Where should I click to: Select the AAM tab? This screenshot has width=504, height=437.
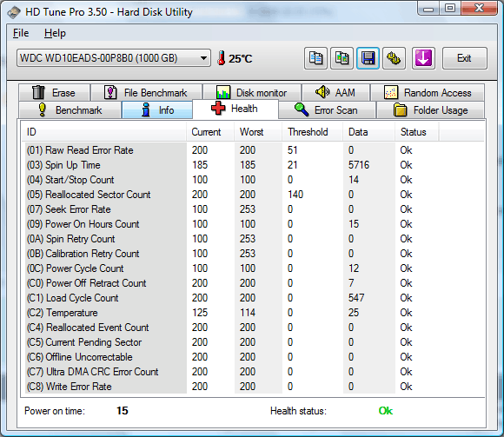click(x=335, y=93)
